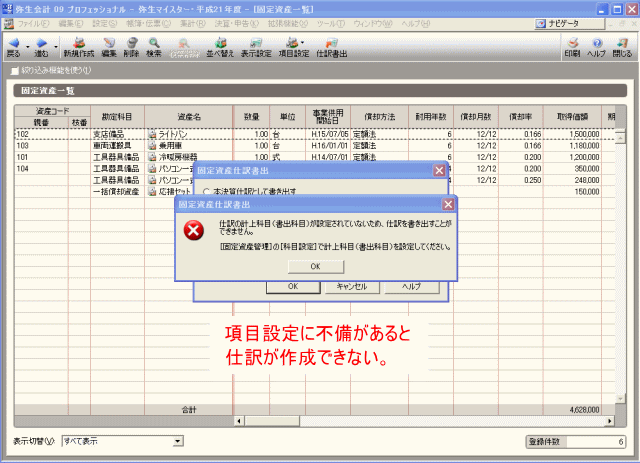Click the asset icon beside 応接セット

point(152,191)
